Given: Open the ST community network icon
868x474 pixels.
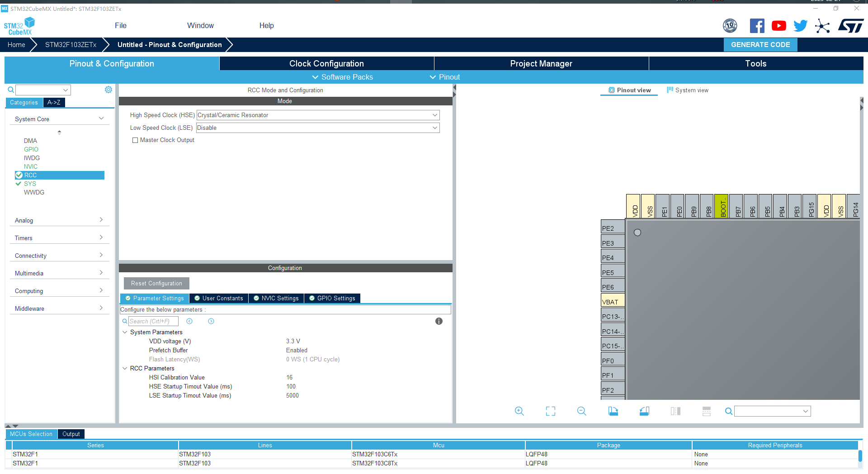Looking at the screenshot, I should pos(822,26).
